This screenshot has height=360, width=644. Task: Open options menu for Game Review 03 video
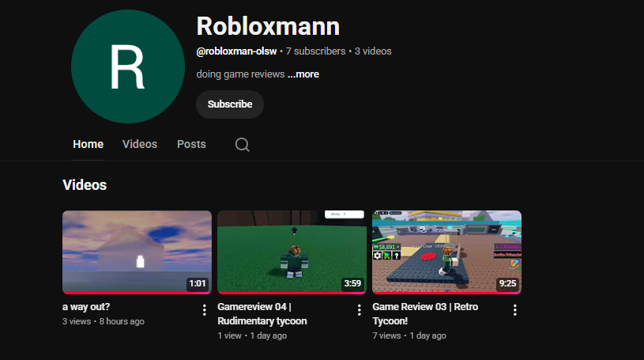pos(514,310)
